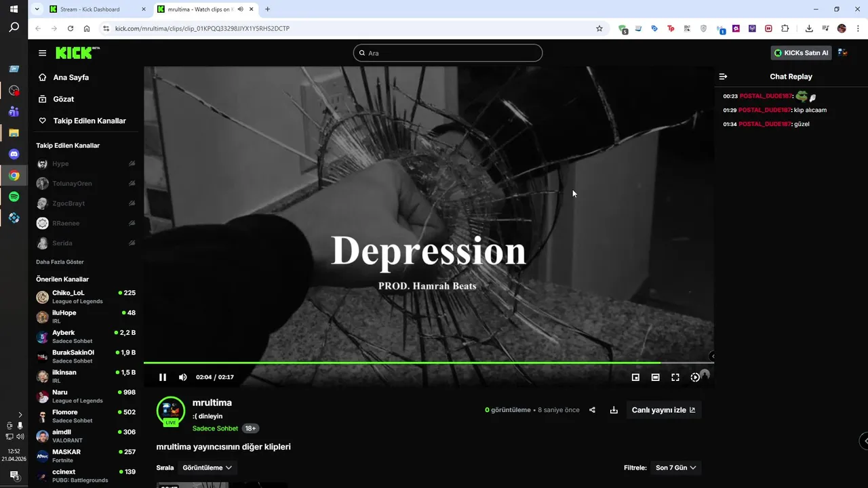Open Windows search from taskbar
The width and height of the screenshot is (868, 488).
(14, 28)
